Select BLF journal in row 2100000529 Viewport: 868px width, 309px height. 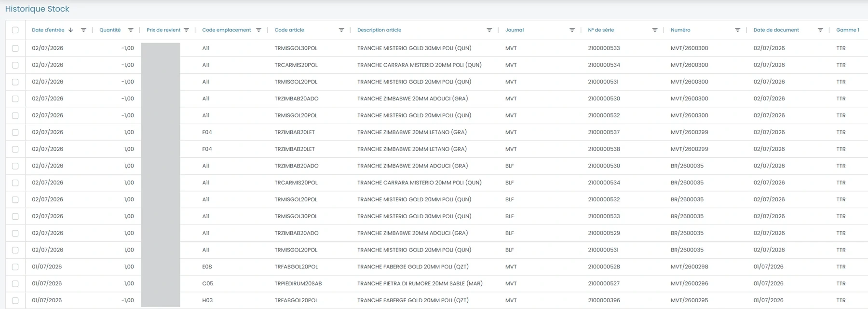[510, 233]
